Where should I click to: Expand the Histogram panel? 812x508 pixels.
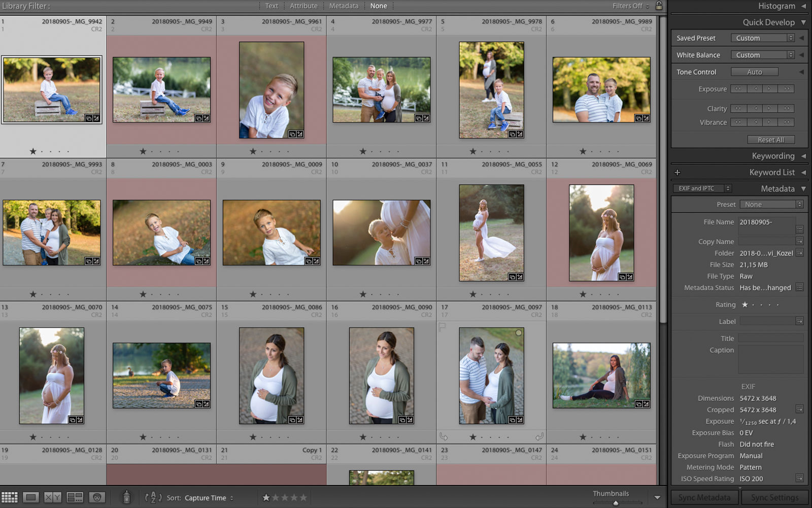point(803,6)
